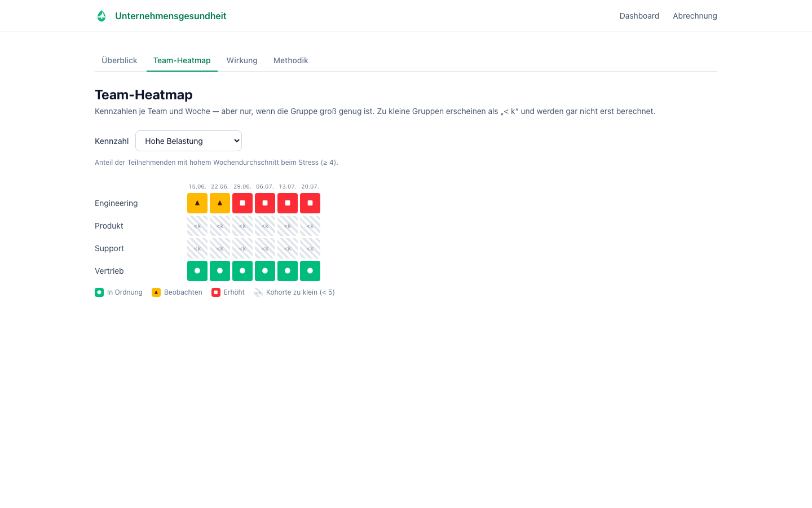Click the 15.06. column header
The width and height of the screenshot is (812, 508).
coord(197,186)
